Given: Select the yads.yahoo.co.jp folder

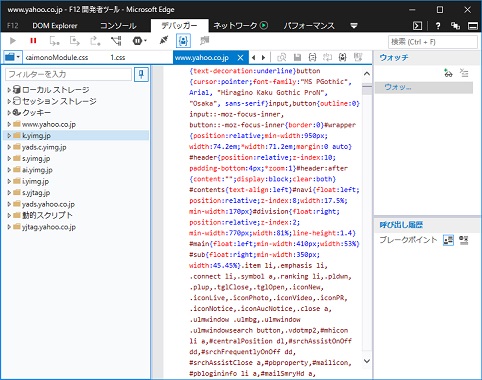Looking at the screenshot, I should [48, 204].
